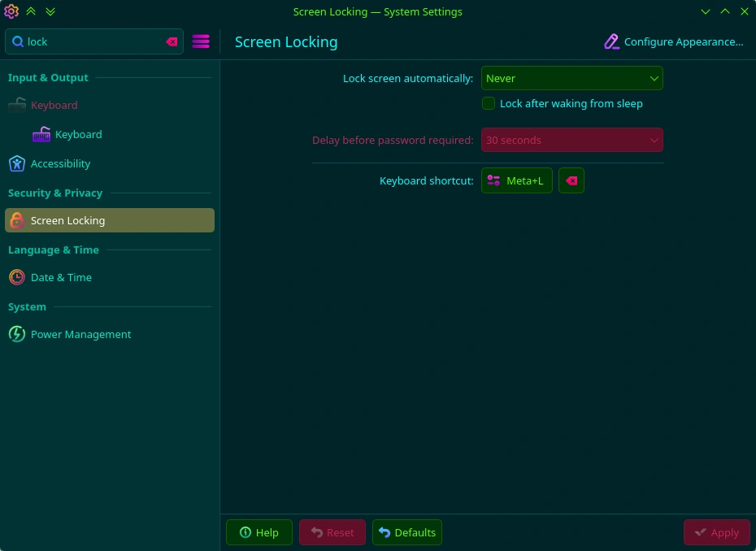Screen dimensions: 756x551
Task: Click the Accessibility icon
Action: point(17,163)
